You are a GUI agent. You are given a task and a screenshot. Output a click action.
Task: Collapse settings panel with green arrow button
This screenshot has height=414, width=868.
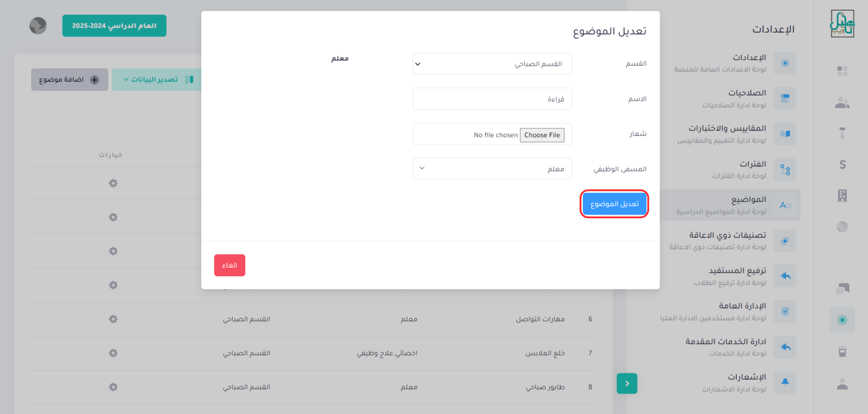point(627,383)
